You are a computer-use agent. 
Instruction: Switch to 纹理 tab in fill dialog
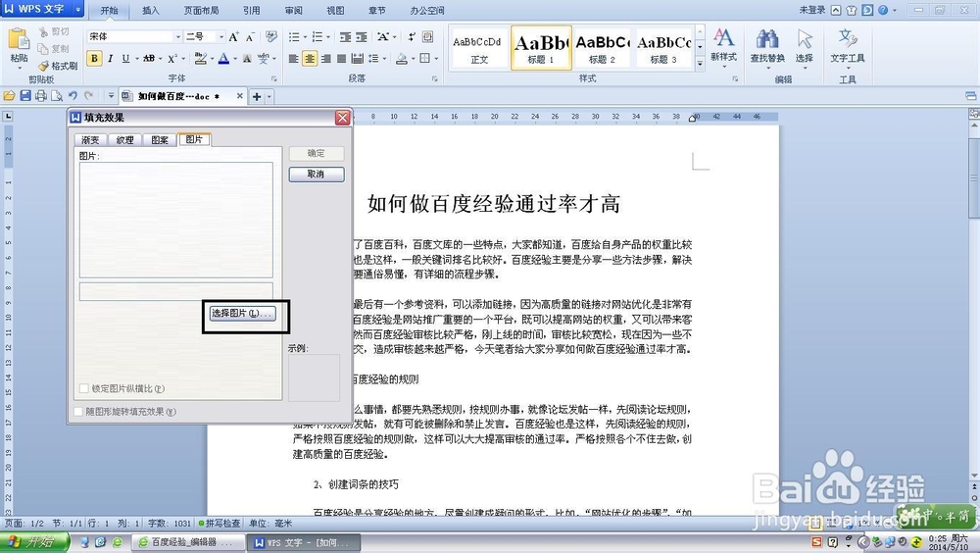click(x=125, y=140)
